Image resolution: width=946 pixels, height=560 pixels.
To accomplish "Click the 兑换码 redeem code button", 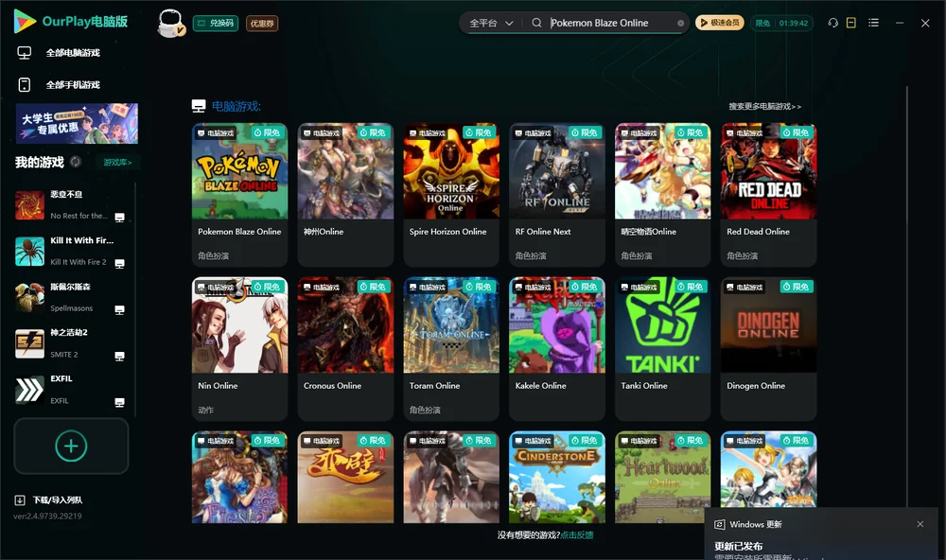I will 216,24.
